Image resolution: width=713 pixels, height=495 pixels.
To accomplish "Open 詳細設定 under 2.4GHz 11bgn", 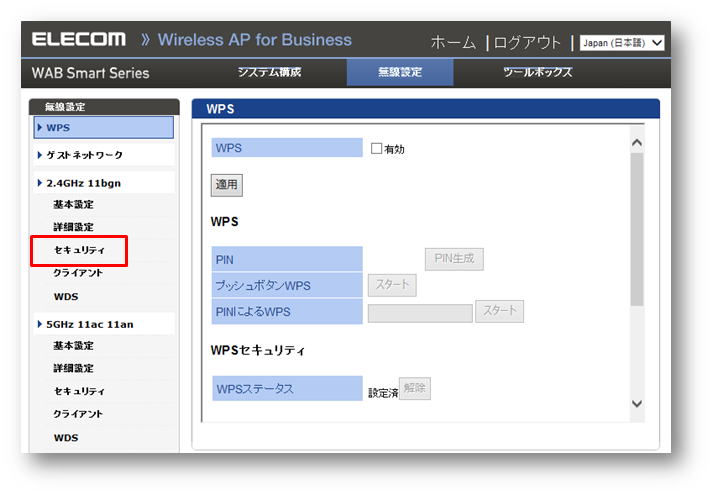I will [73, 227].
